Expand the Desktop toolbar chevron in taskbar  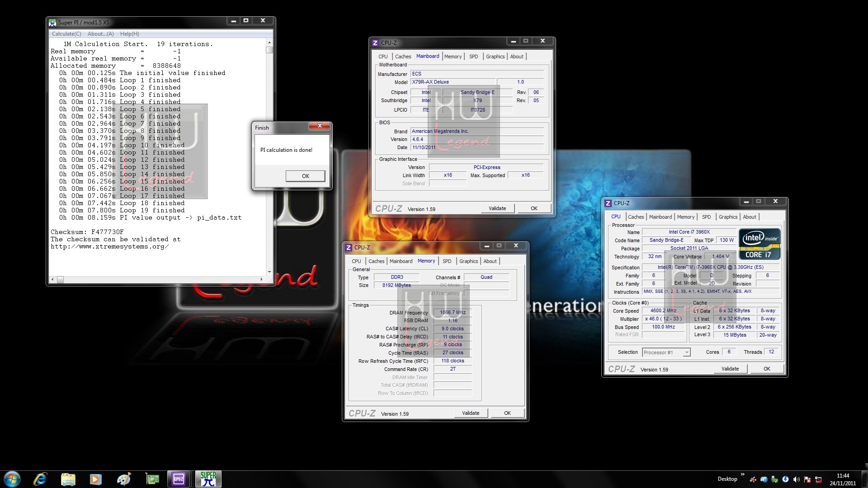click(742, 474)
